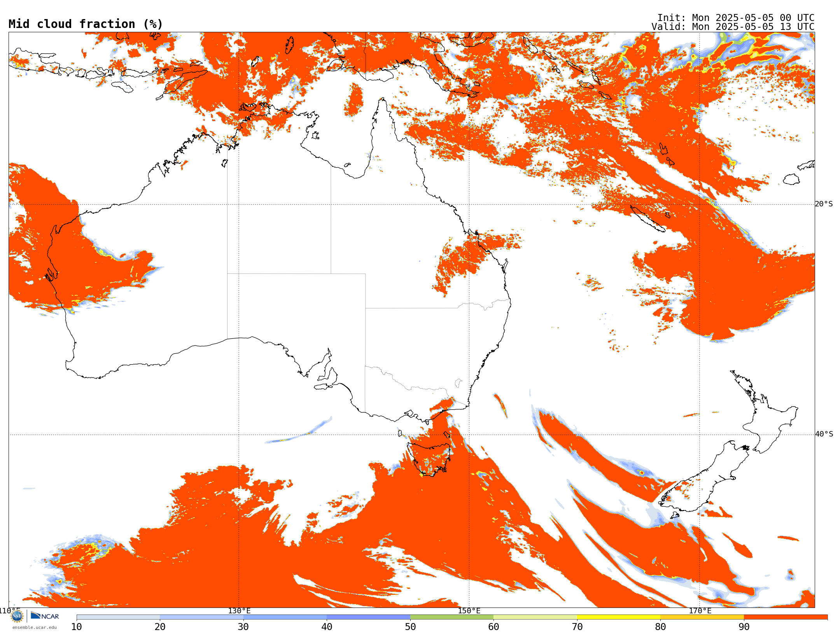The height and width of the screenshot is (632, 840).
Task: Open the ensemble.ucar.edu link text
Action: point(34,627)
